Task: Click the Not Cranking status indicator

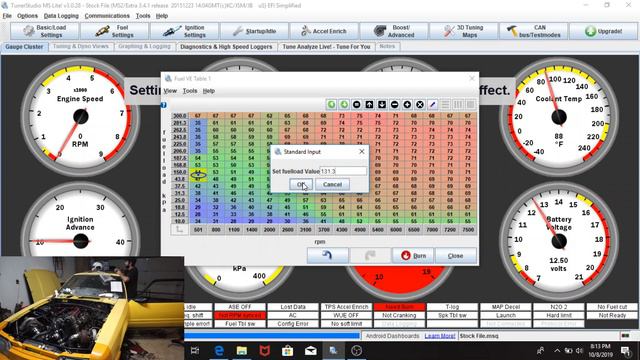Action: [x=399, y=315]
